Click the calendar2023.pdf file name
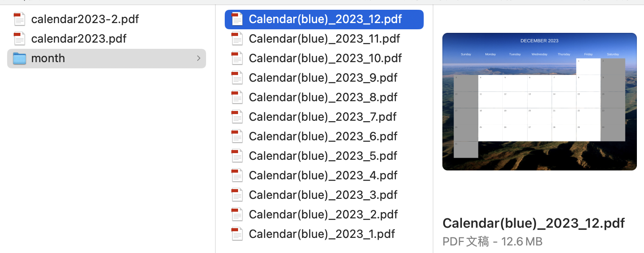 pyautogui.click(x=79, y=39)
